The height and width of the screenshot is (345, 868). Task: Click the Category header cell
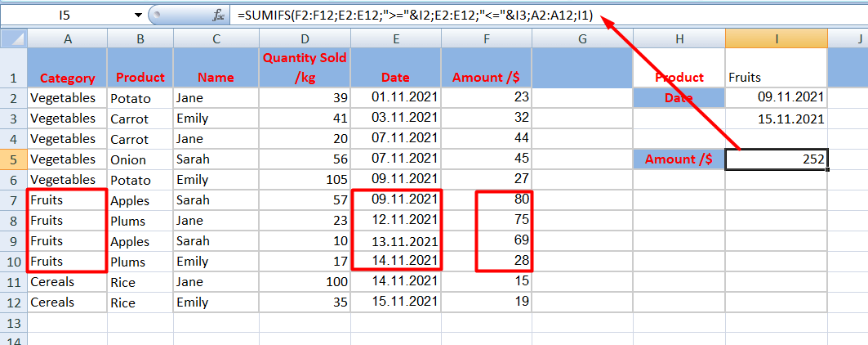[x=67, y=78]
